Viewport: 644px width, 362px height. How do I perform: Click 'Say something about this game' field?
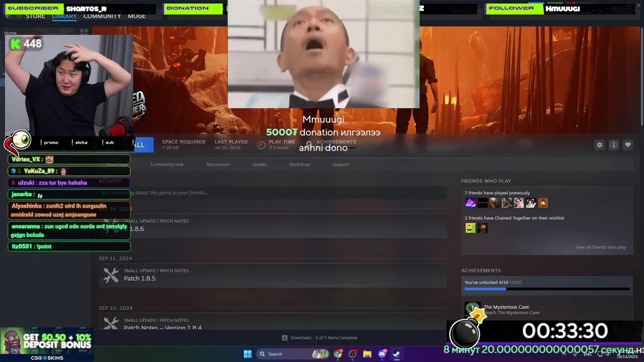[x=273, y=193]
